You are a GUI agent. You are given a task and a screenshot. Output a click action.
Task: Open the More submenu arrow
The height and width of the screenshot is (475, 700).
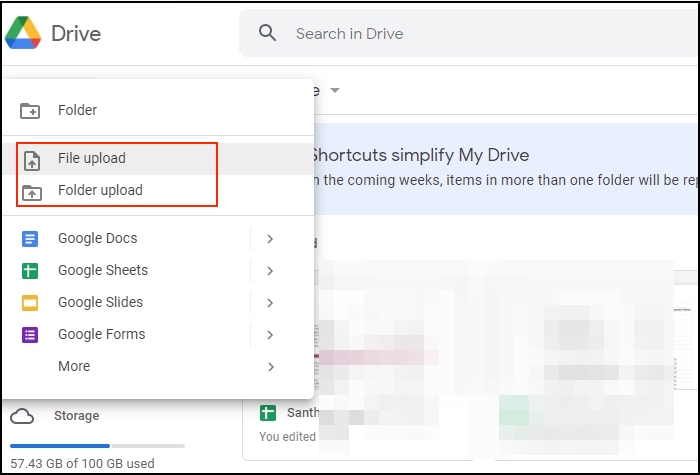click(x=270, y=367)
